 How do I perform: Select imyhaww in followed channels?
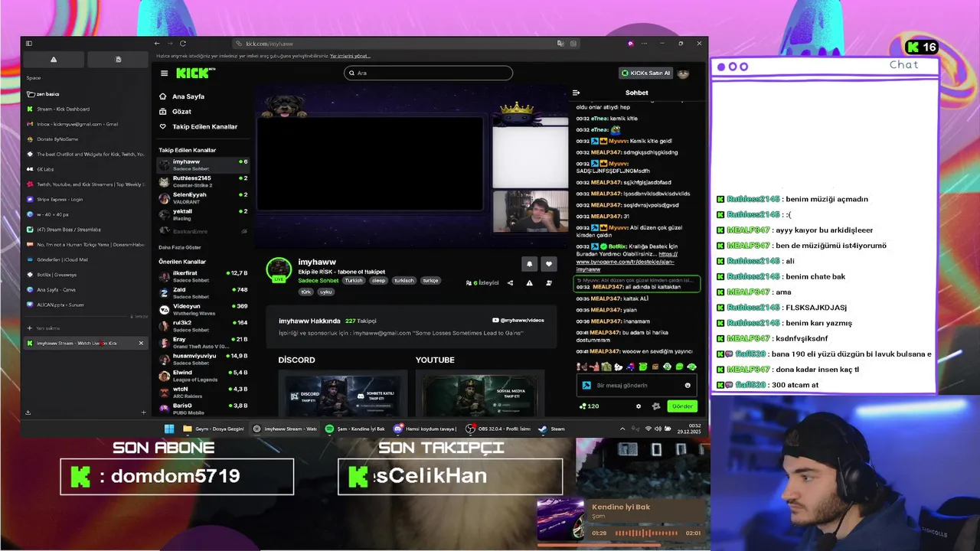point(203,164)
